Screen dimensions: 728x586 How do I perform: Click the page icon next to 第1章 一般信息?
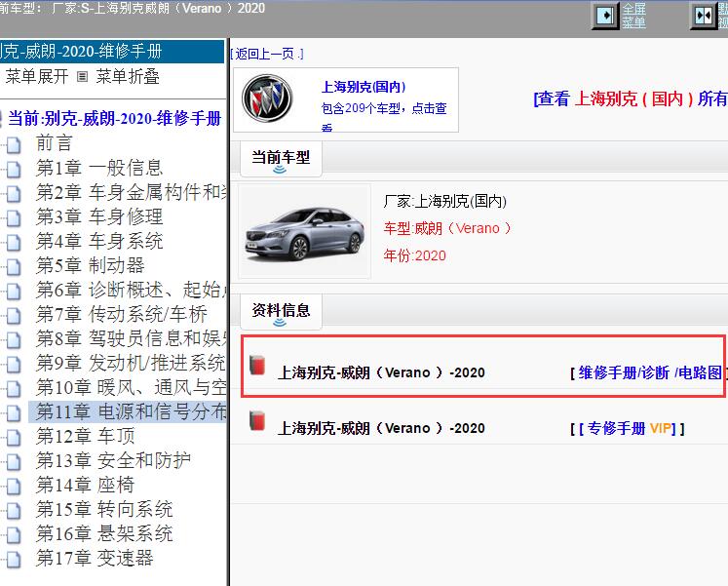coord(14,169)
